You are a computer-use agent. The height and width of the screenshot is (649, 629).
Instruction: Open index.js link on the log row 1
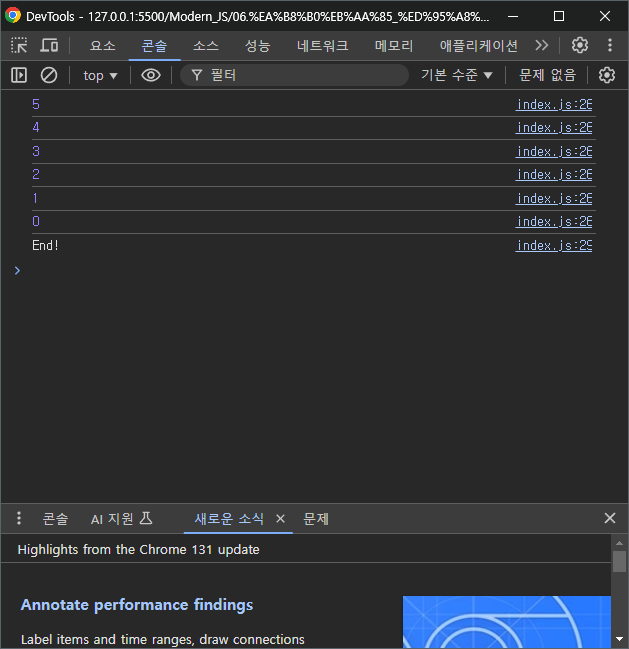click(x=554, y=199)
